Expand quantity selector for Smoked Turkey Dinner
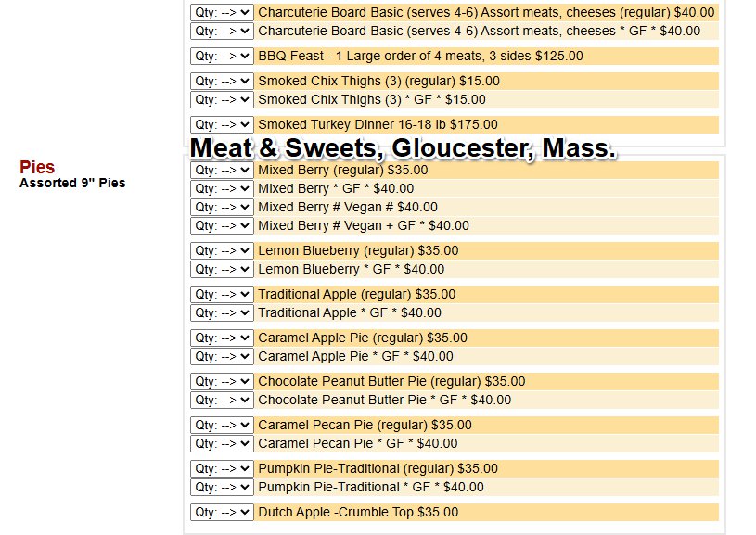The height and width of the screenshot is (535, 756). (x=222, y=125)
